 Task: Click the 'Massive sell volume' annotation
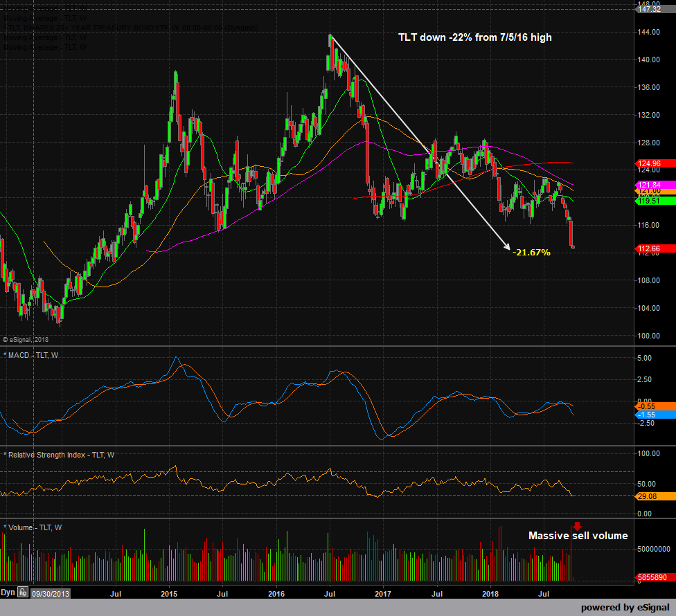tap(578, 536)
